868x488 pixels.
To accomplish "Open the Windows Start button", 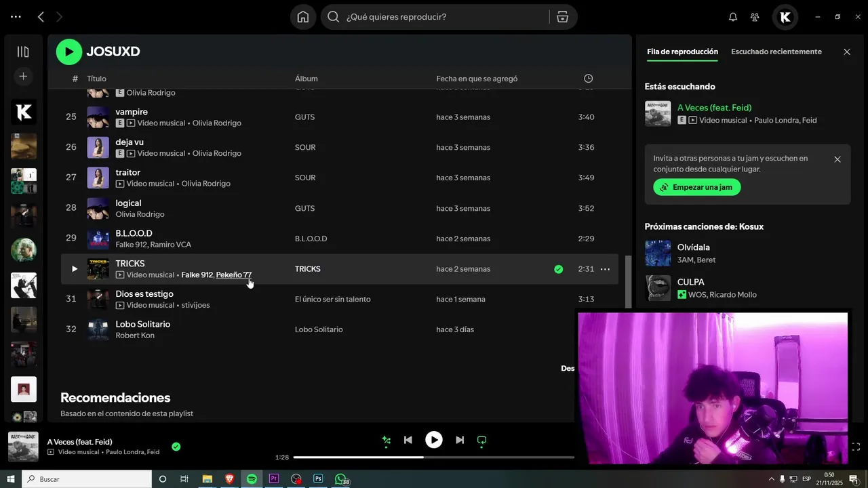I will pyautogui.click(x=11, y=479).
